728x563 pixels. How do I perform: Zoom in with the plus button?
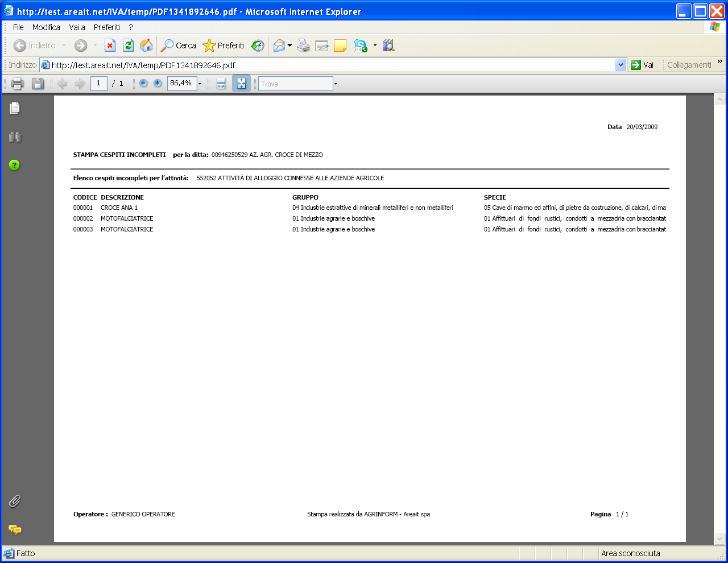[x=158, y=84]
